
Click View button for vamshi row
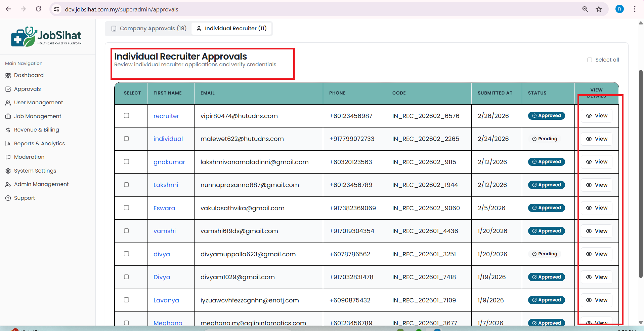(x=597, y=231)
